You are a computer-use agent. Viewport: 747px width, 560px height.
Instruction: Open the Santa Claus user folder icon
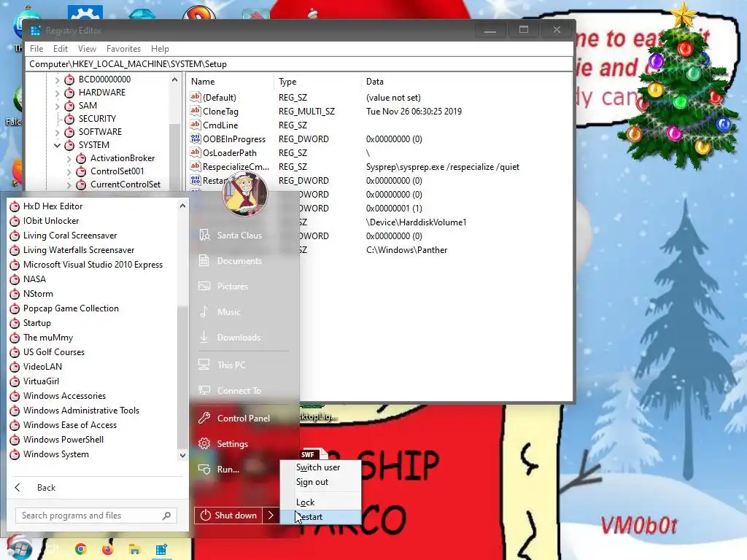[x=204, y=236]
